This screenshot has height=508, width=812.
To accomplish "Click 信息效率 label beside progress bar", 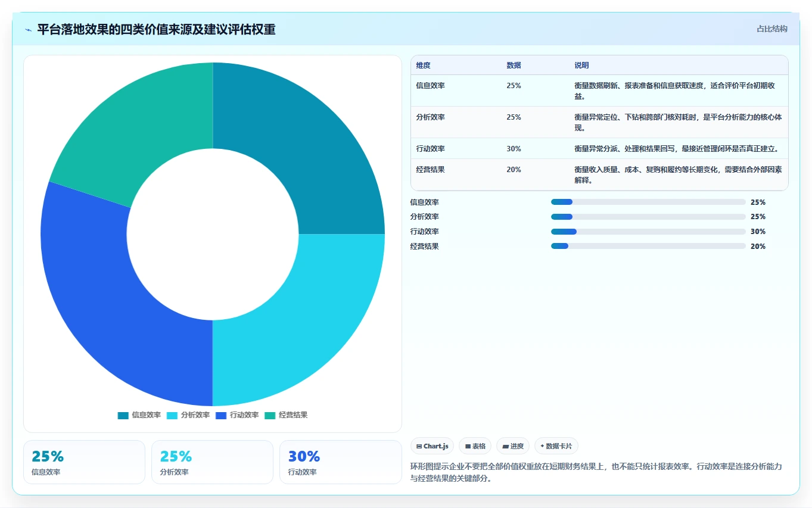I will pos(425,202).
